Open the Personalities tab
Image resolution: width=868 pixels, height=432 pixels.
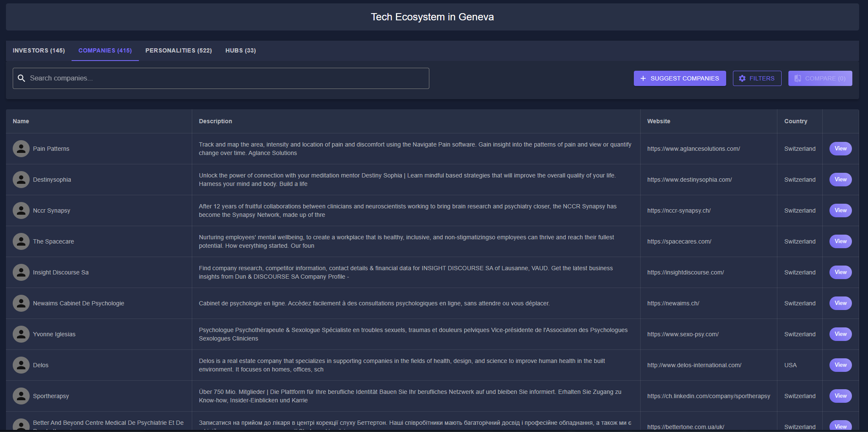click(178, 50)
